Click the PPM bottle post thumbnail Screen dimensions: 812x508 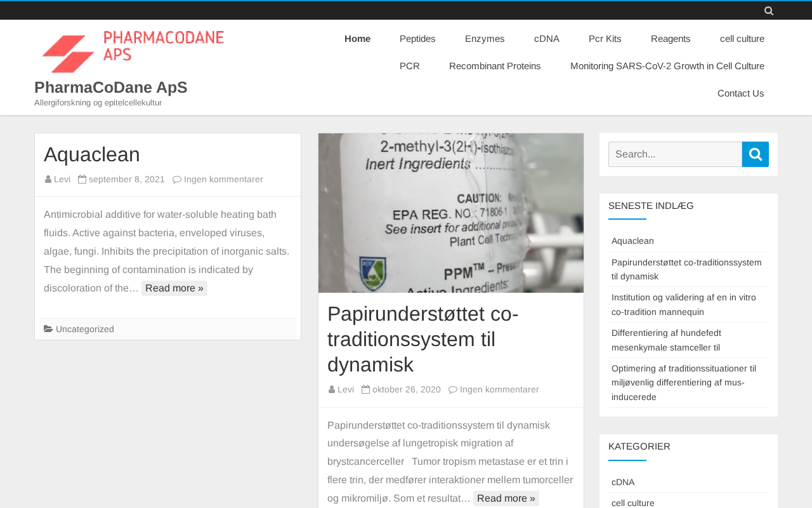click(450, 213)
